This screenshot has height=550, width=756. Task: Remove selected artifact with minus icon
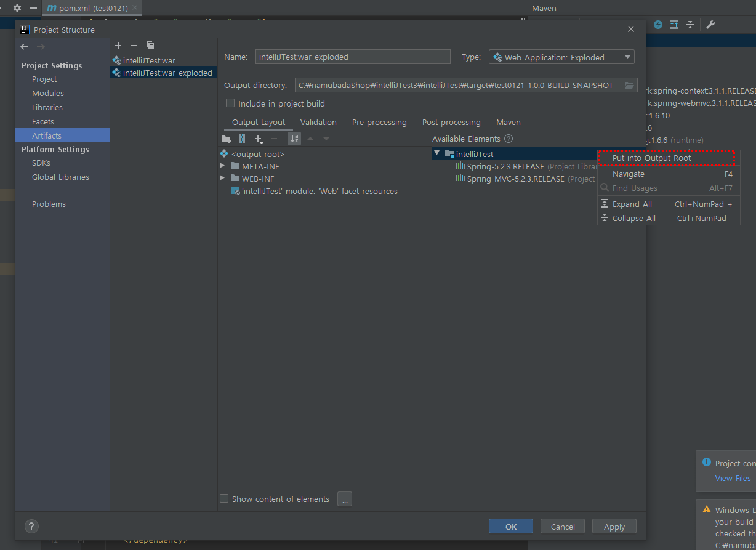pos(134,46)
